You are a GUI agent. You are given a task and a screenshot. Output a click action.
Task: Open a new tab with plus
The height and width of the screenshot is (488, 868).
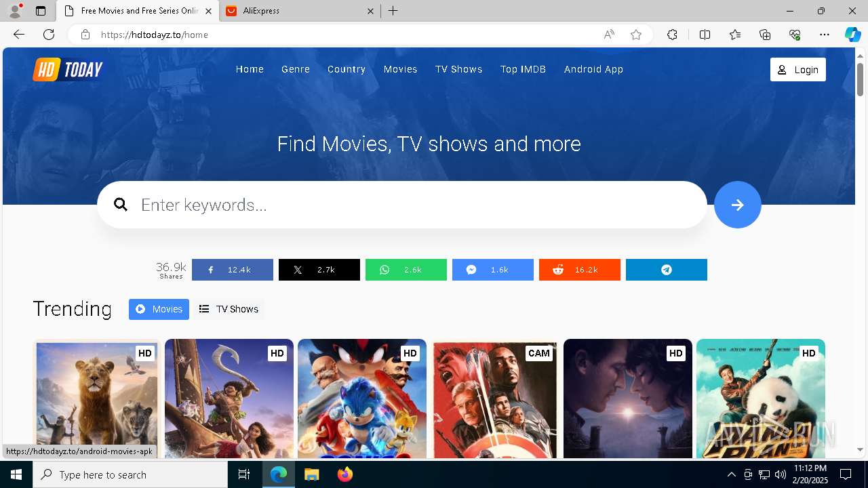click(x=393, y=11)
